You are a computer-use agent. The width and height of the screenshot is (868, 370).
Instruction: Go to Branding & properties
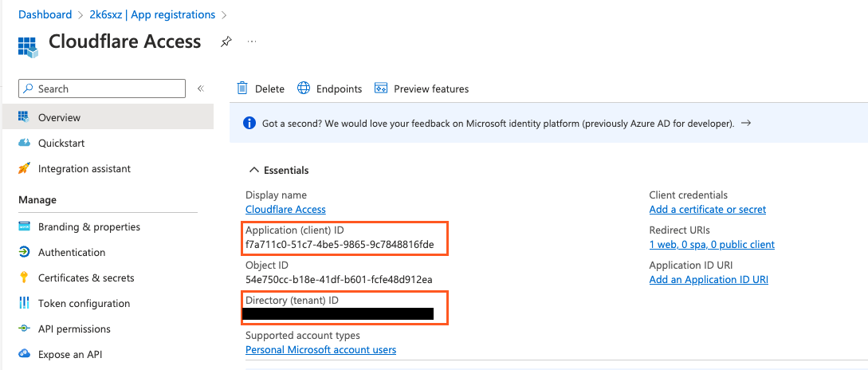click(x=88, y=226)
